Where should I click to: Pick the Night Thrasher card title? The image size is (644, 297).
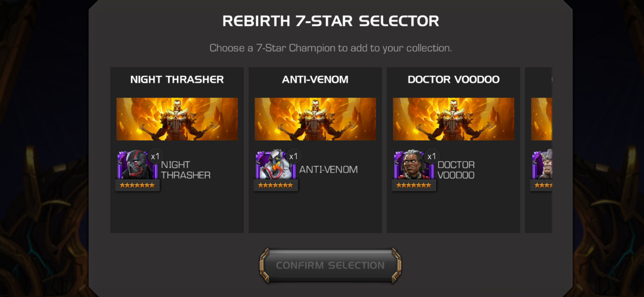pyautogui.click(x=177, y=80)
